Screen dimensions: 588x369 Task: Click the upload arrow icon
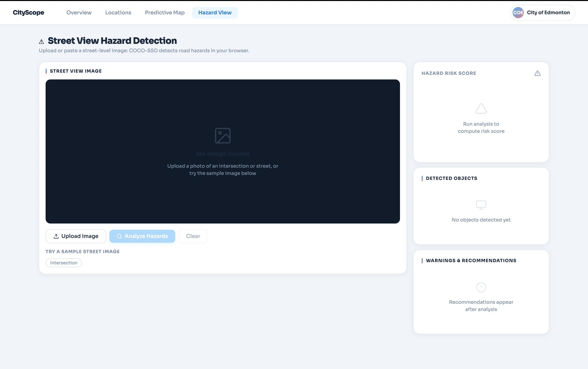[x=56, y=236]
